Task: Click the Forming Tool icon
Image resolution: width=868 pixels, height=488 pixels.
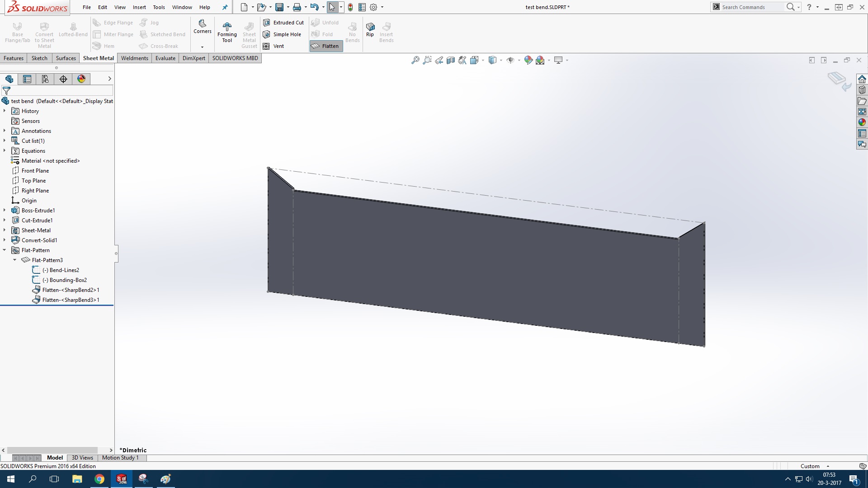Action: (x=227, y=27)
